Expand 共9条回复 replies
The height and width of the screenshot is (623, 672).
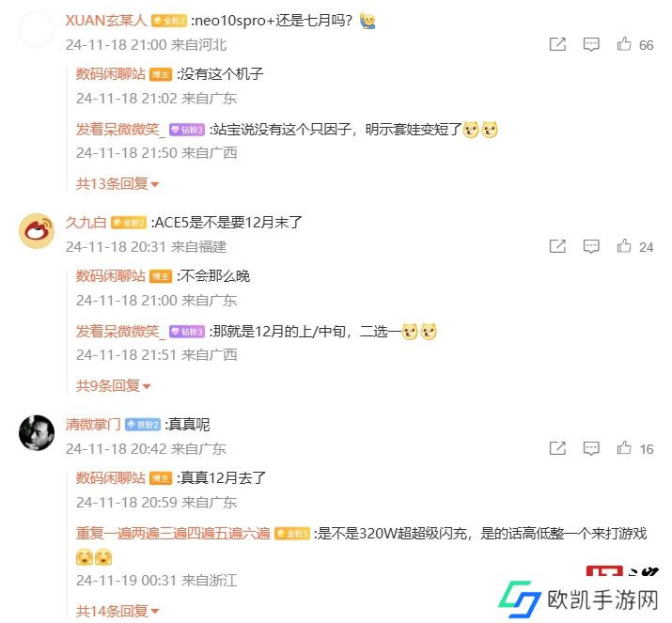tap(113, 385)
